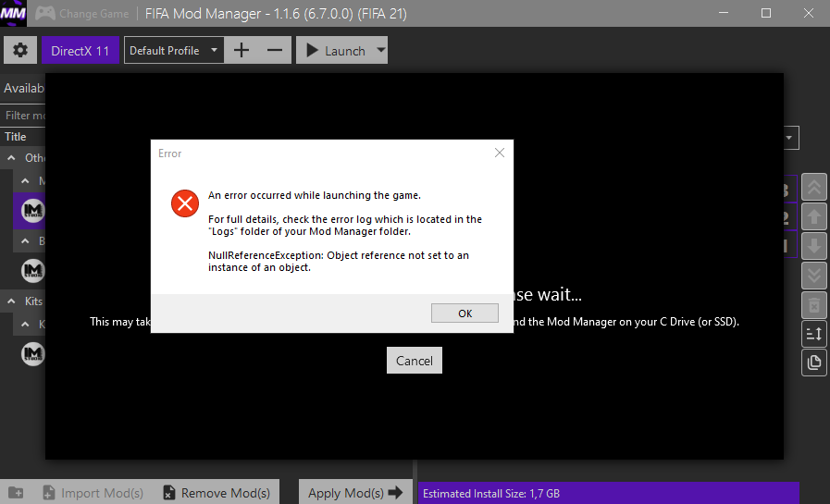Move mod to top with double-up arrow
Screen dimensions: 830x504
814,187
